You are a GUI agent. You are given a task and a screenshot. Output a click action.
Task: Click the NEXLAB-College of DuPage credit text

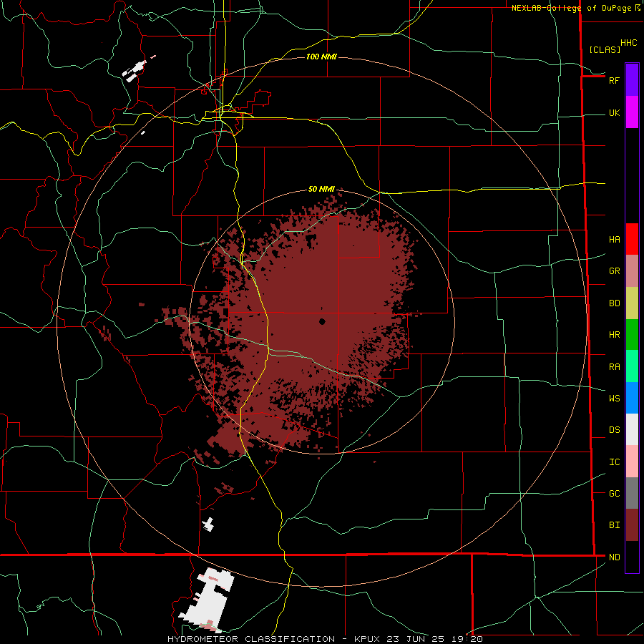click(571, 8)
